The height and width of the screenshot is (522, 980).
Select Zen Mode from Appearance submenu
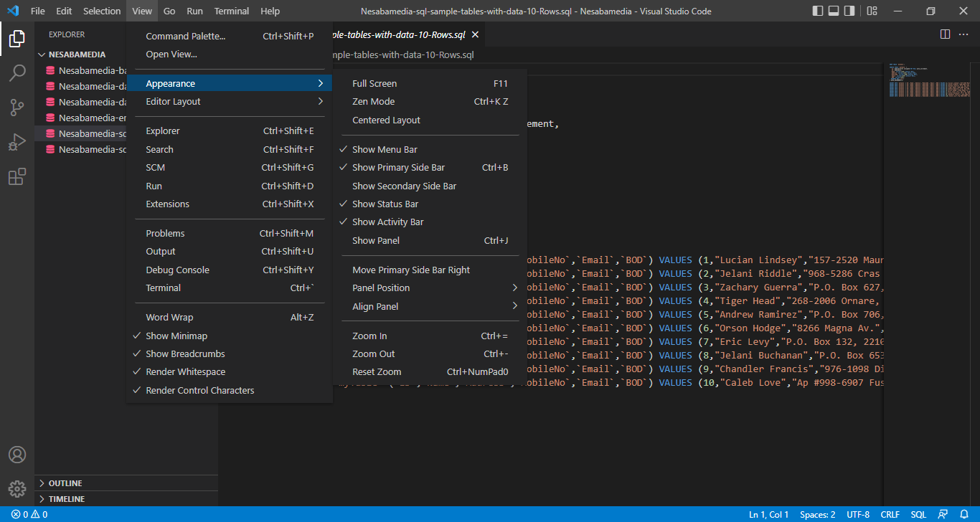tap(373, 102)
